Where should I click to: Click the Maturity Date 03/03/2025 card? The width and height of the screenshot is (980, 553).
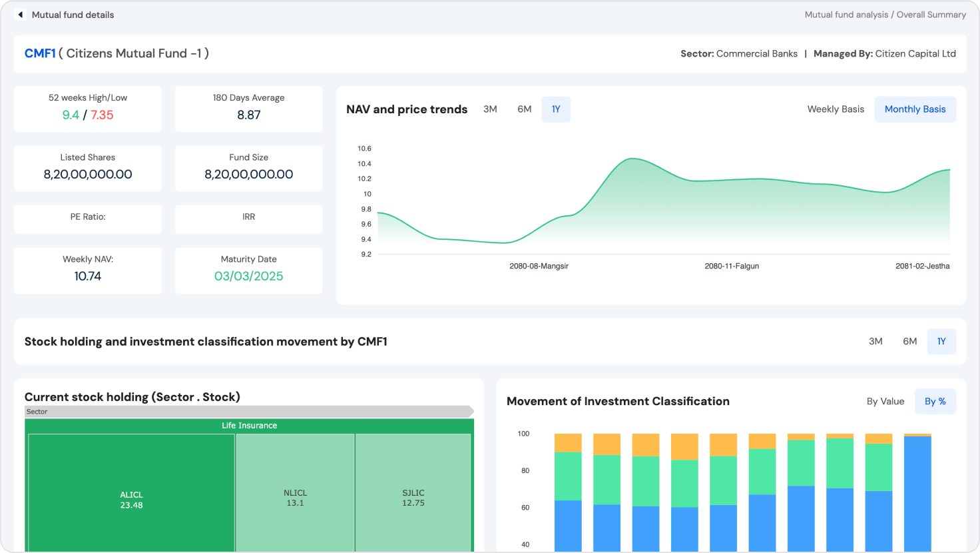pyautogui.click(x=248, y=270)
